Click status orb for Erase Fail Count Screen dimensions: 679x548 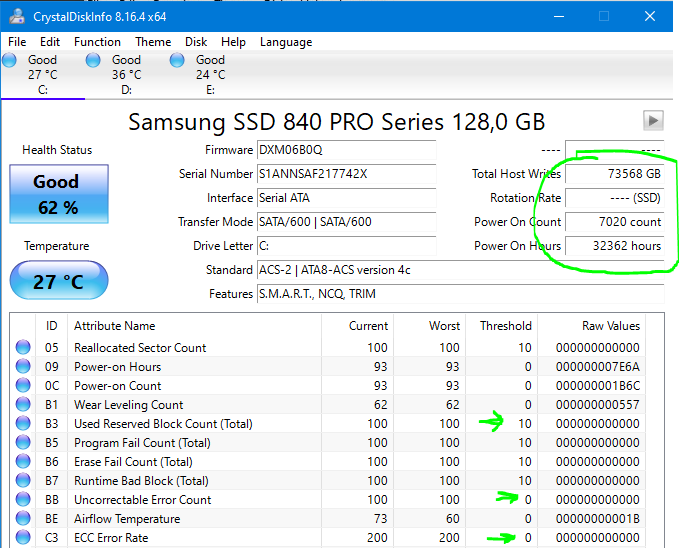(x=23, y=462)
